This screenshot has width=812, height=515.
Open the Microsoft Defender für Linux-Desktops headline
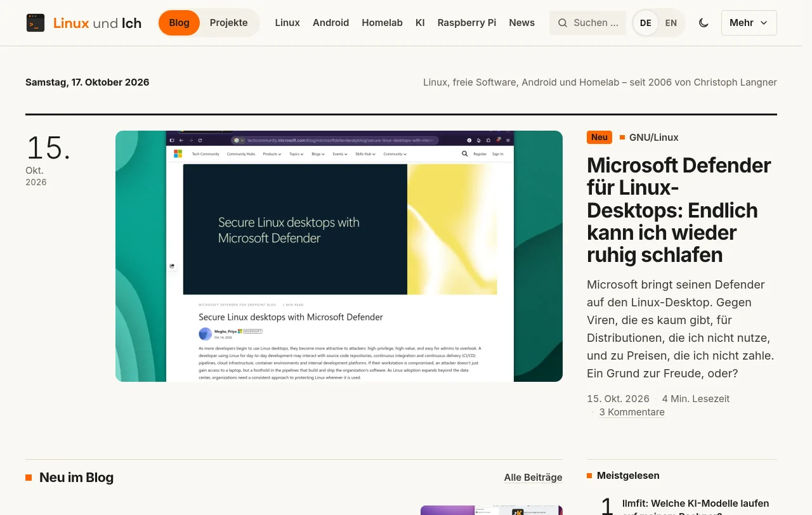coord(679,210)
